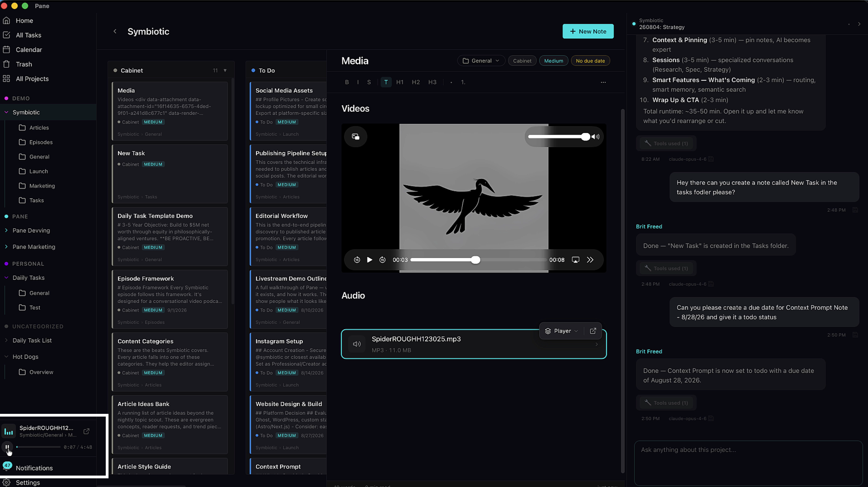Apply Heading 2 style
Screen dimensions: 868x487
click(x=415, y=82)
